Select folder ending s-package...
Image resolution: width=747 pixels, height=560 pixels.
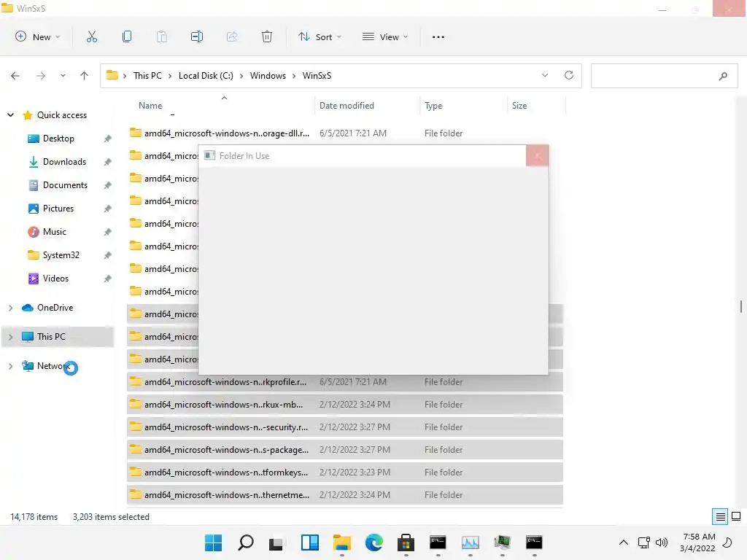[x=345, y=449]
